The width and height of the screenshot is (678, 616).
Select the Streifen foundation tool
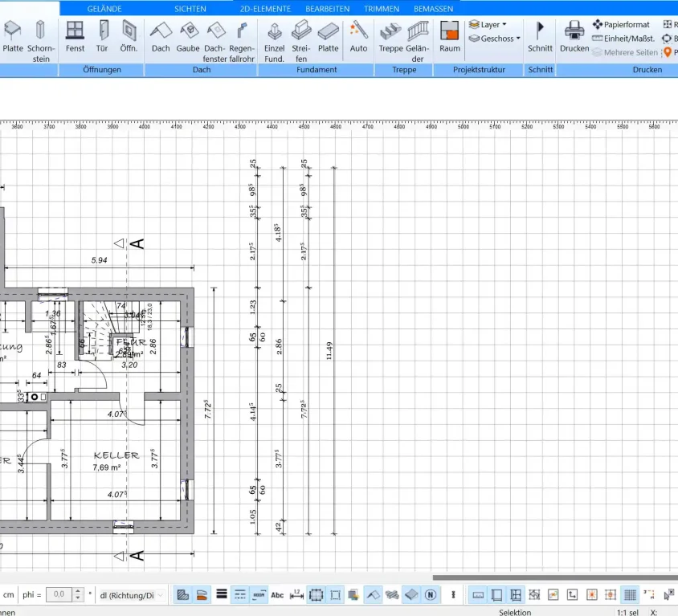[x=301, y=41]
